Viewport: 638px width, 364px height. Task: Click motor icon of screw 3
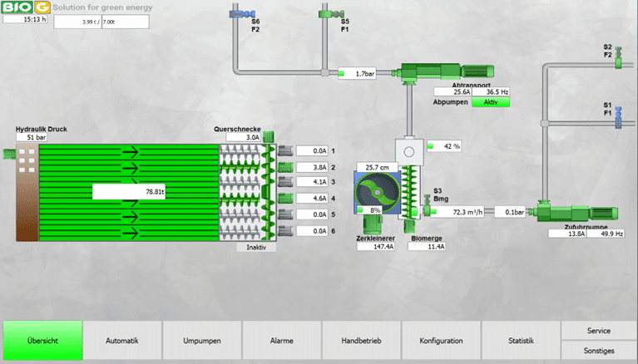[285, 182]
